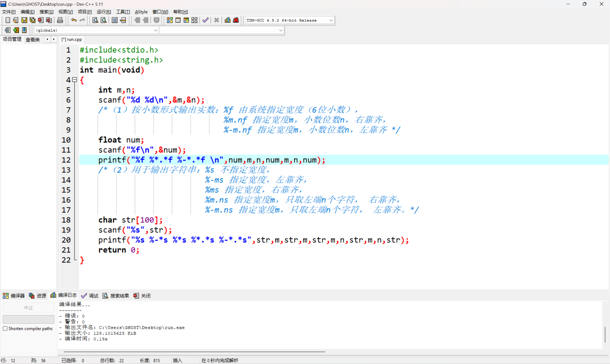Expand the (globals) scope dropdown
Screen dimensions: 610x364
tap(156, 30)
